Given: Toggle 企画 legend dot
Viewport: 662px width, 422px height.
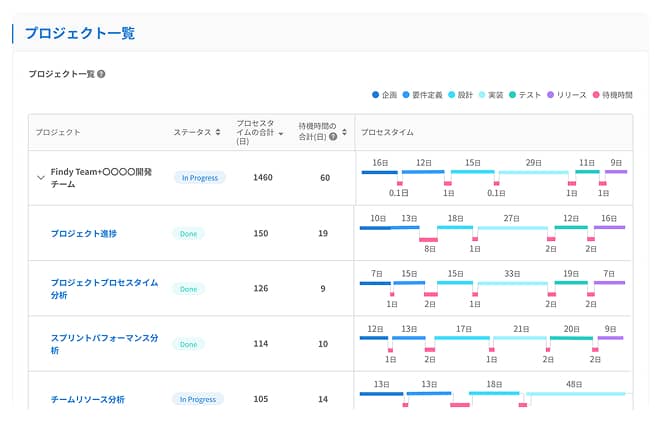Looking at the screenshot, I should click(x=375, y=95).
